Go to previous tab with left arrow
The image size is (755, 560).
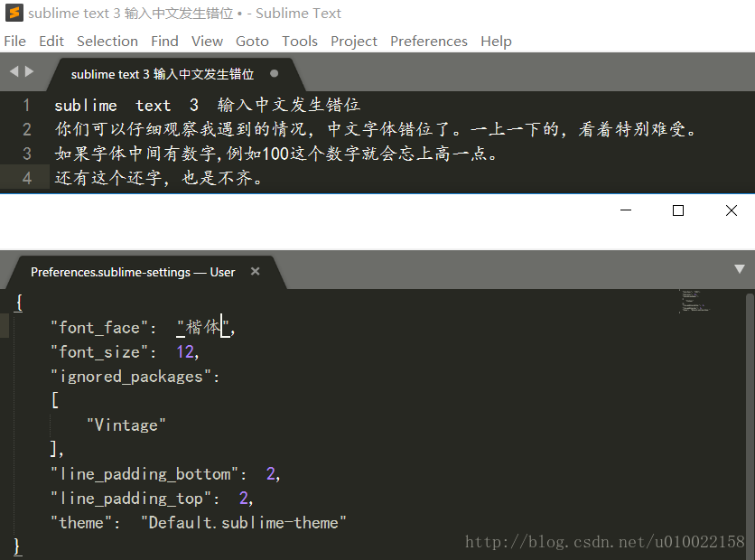[x=14, y=71]
